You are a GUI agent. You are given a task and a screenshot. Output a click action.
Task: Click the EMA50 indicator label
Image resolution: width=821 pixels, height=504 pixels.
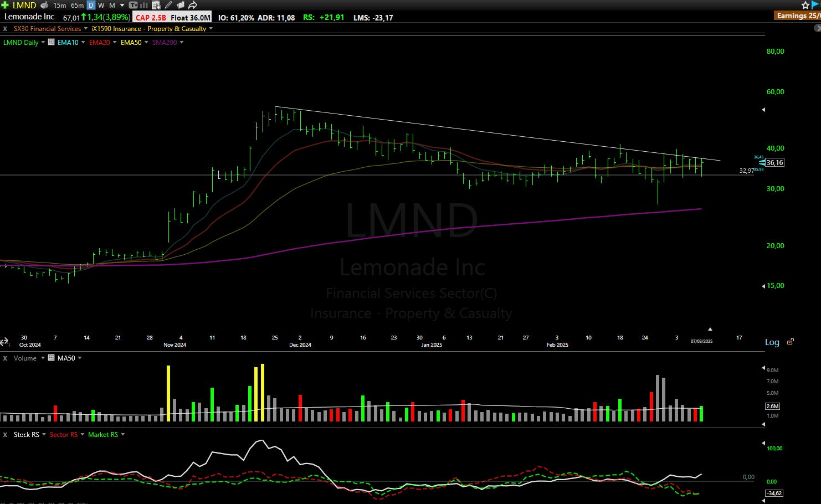coord(131,43)
